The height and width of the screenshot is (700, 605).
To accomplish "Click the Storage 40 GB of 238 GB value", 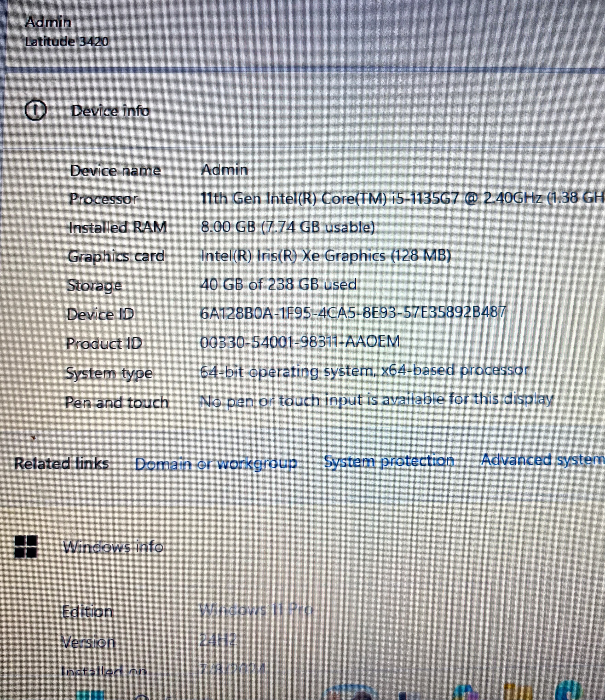I will (x=278, y=284).
